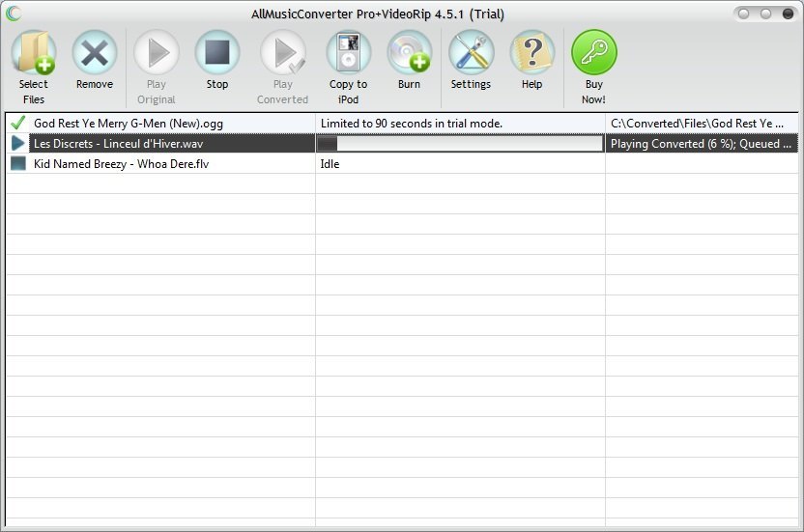Click the green checkmark beside God Rest Ye Merry

tap(18, 123)
